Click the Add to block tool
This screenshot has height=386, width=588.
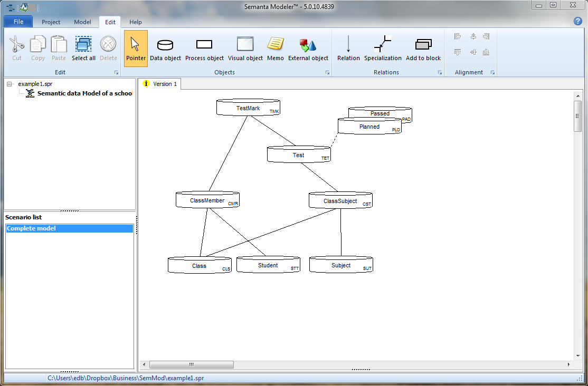(x=422, y=49)
